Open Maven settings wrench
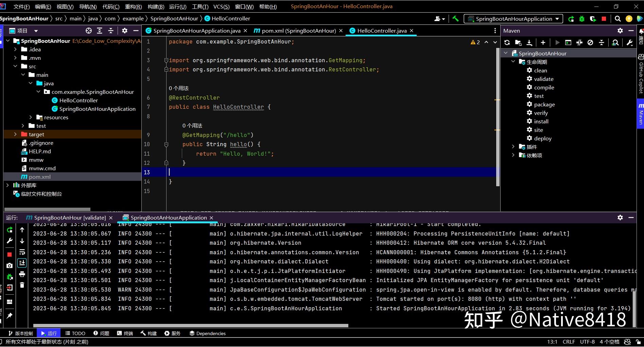This screenshot has width=644, height=347. tap(629, 42)
